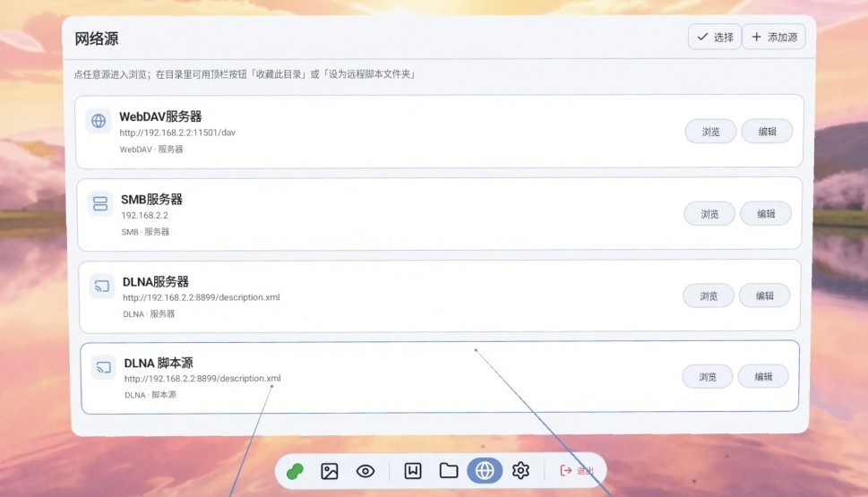Click the 网络源 page title

pyautogui.click(x=97, y=39)
